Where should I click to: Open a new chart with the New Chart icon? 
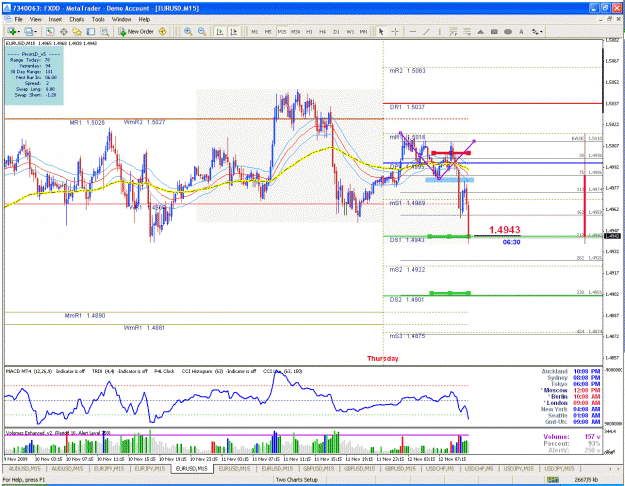11,31
